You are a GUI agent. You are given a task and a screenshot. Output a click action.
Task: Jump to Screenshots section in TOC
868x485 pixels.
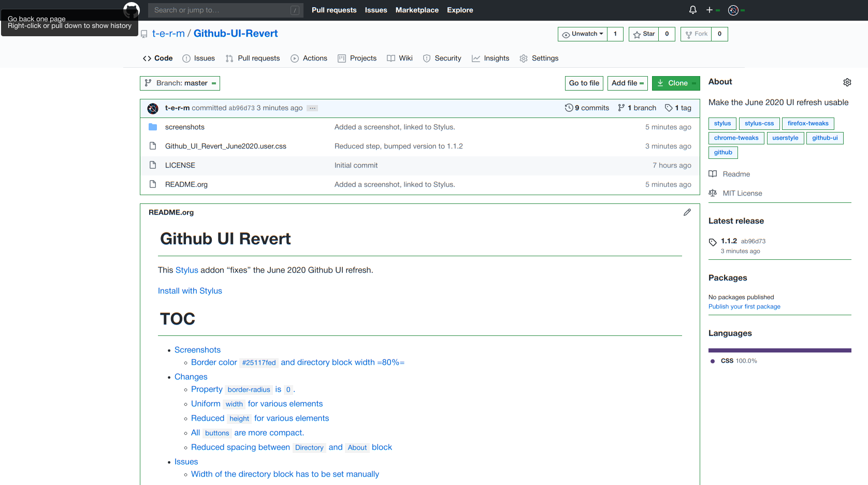pyautogui.click(x=197, y=350)
